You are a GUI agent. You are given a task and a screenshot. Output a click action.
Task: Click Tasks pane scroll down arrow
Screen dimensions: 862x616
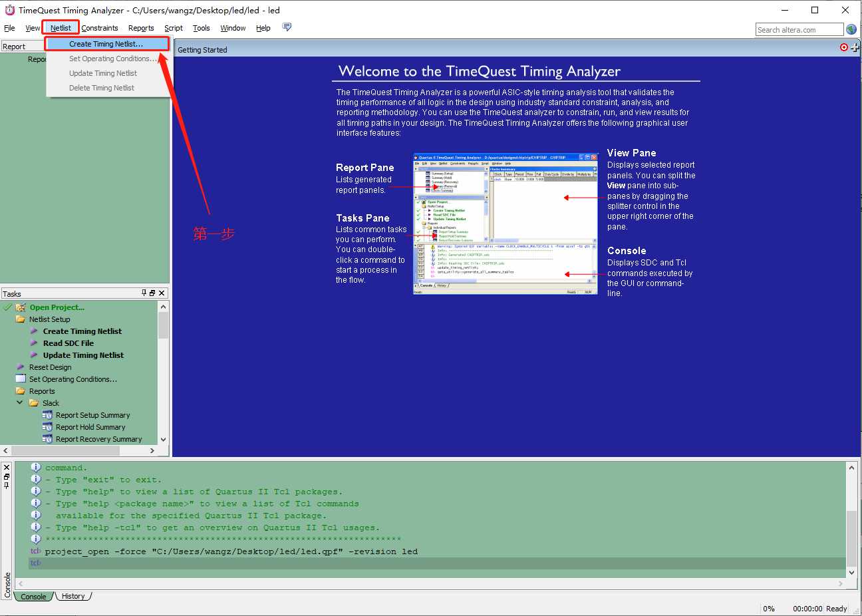(163, 440)
